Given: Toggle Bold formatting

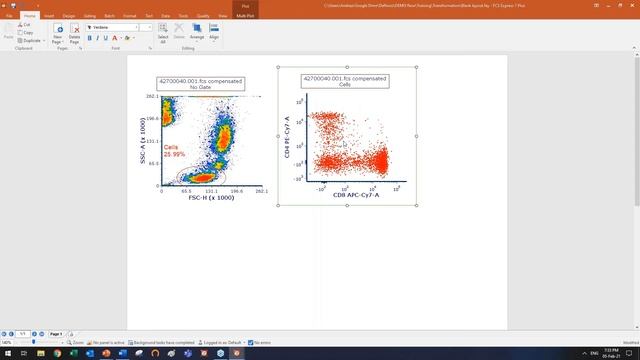Looking at the screenshot, I should pyautogui.click(x=90, y=38).
